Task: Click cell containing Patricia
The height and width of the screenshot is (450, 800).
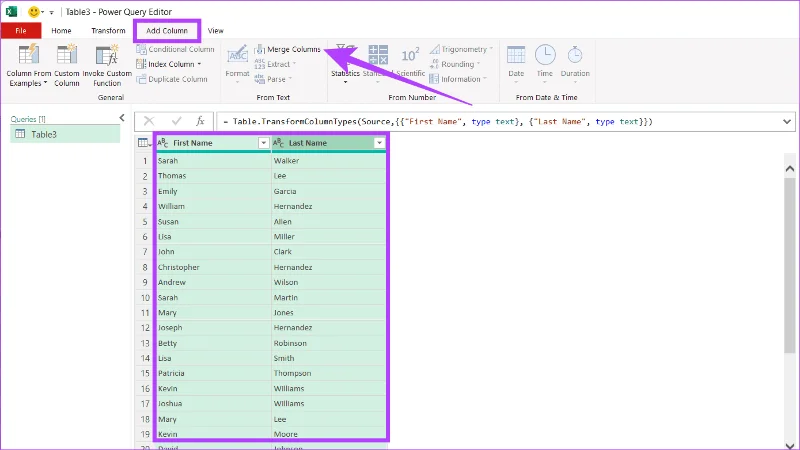Action: [x=213, y=373]
